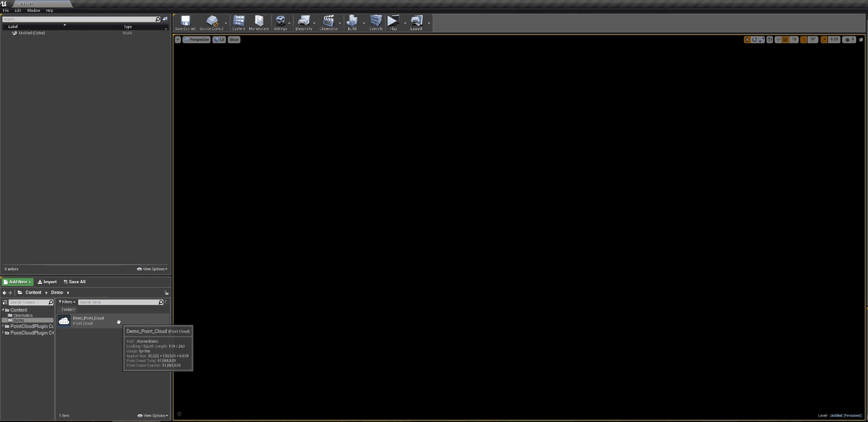Screen dimensions: 868x422
Task: Open rotation snap 10° dropdown
Action: [813, 40]
